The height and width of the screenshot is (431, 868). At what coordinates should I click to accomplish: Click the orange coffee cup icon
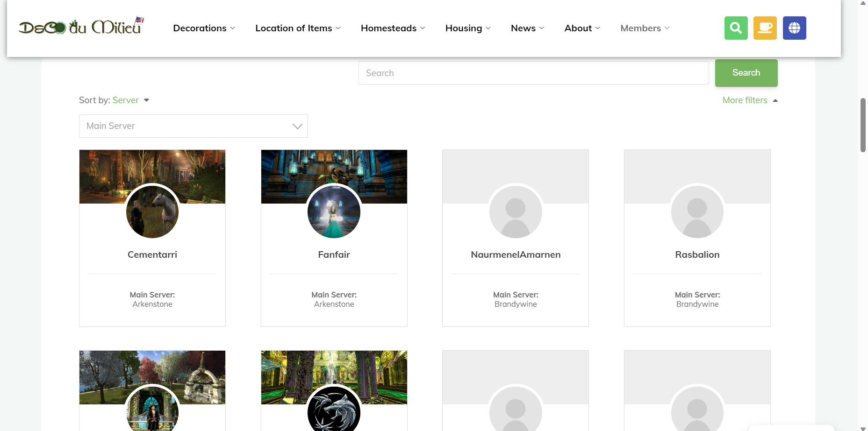pos(765,28)
